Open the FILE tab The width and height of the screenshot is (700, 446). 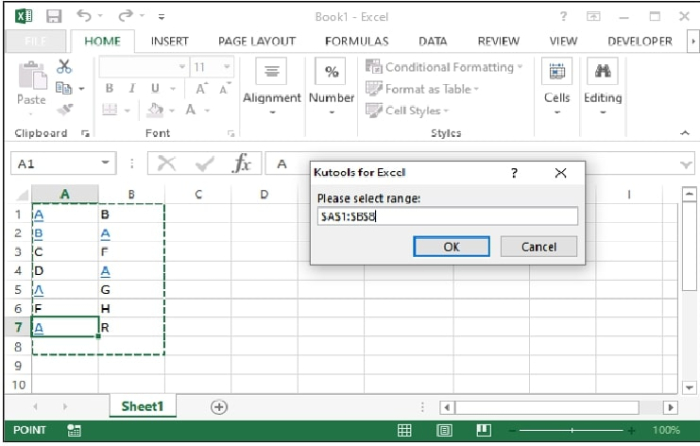35,41
